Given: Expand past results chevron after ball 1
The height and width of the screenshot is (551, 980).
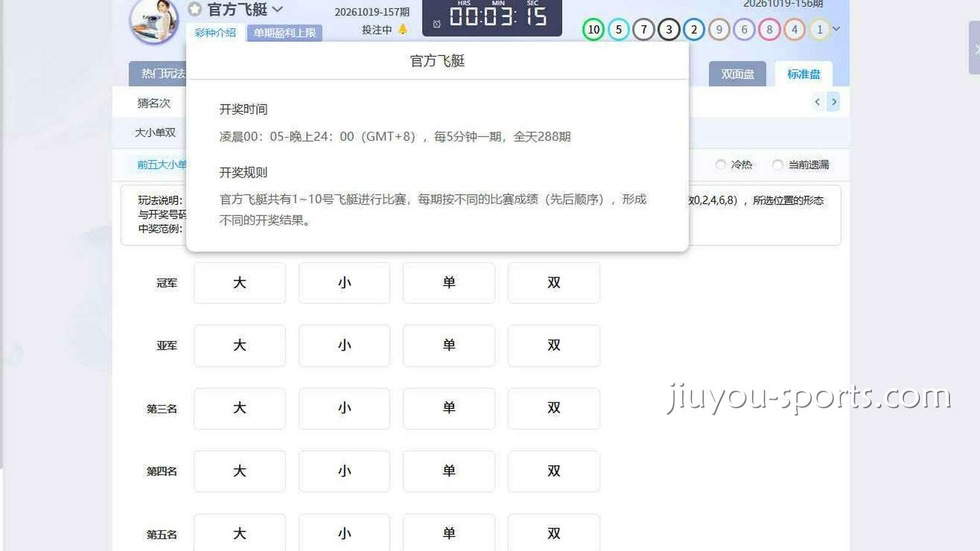Looking at the screenshot, I should tap(837, 29).
